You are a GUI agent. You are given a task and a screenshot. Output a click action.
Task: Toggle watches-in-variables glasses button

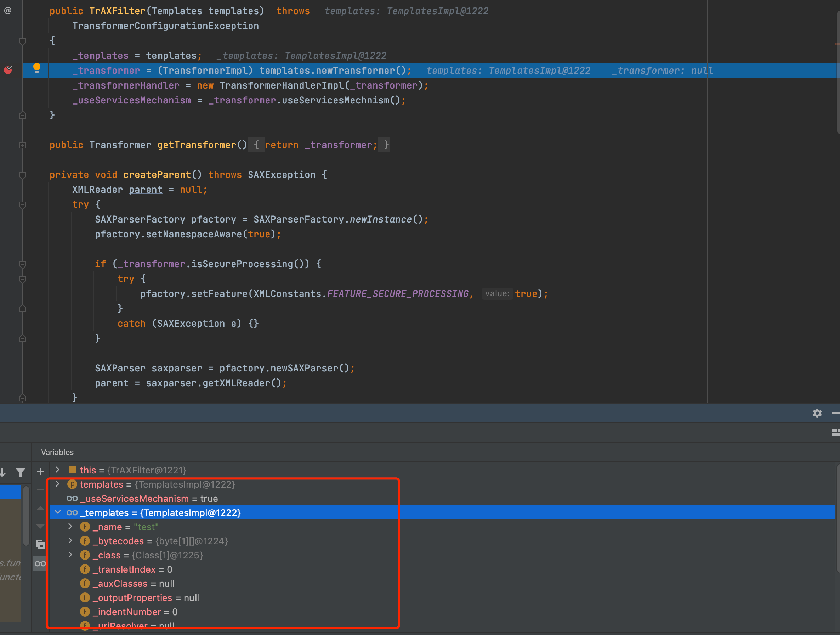[40, 563]
